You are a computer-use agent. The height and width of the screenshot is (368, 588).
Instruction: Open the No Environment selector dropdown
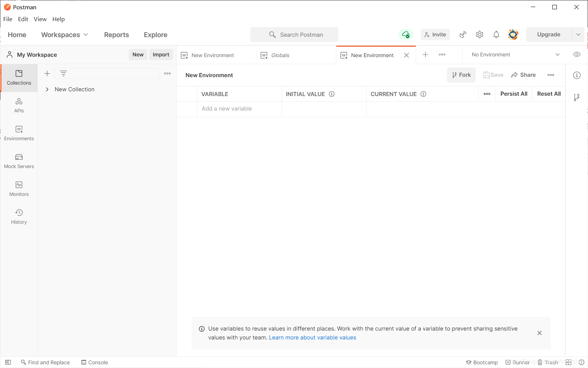[516, 55]
